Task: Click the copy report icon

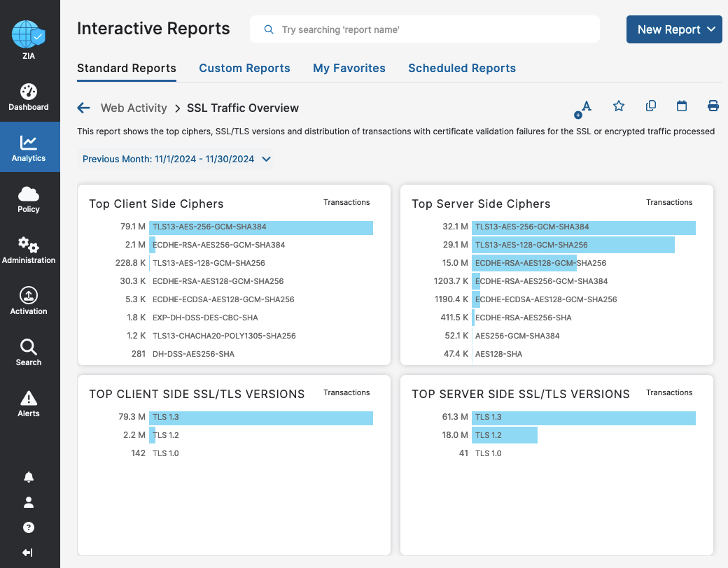Action: 650,106
